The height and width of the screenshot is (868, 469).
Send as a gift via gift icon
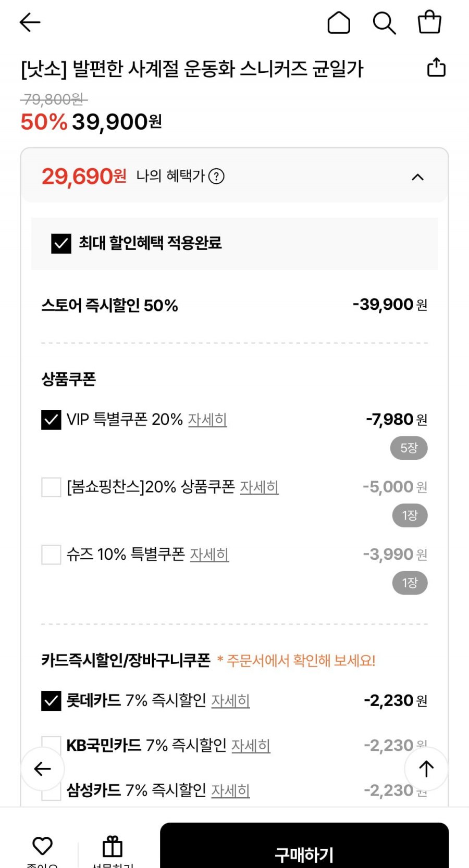click(x=113, y=847)
